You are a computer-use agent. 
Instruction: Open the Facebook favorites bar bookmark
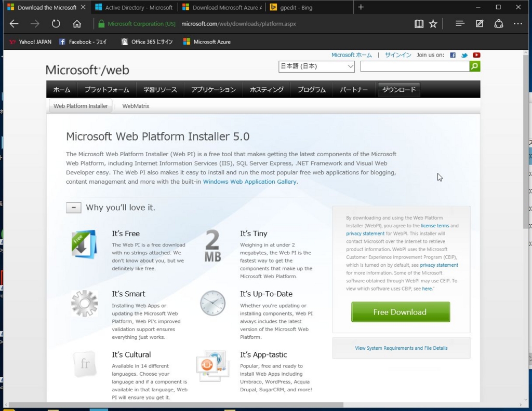click(x=83, y=42)
